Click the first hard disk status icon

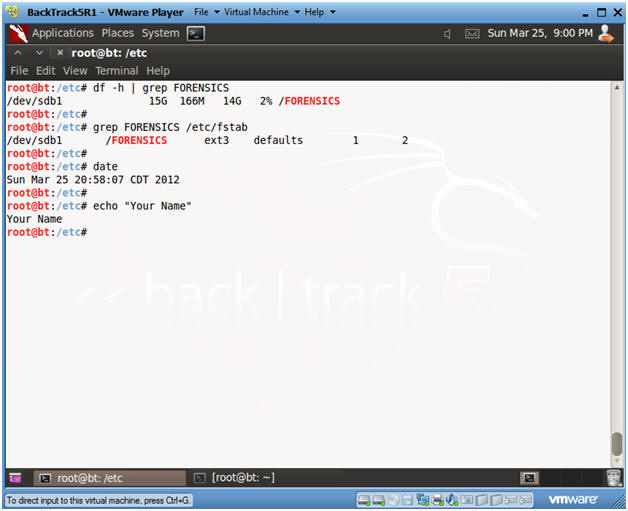click(x=364, y=500)
